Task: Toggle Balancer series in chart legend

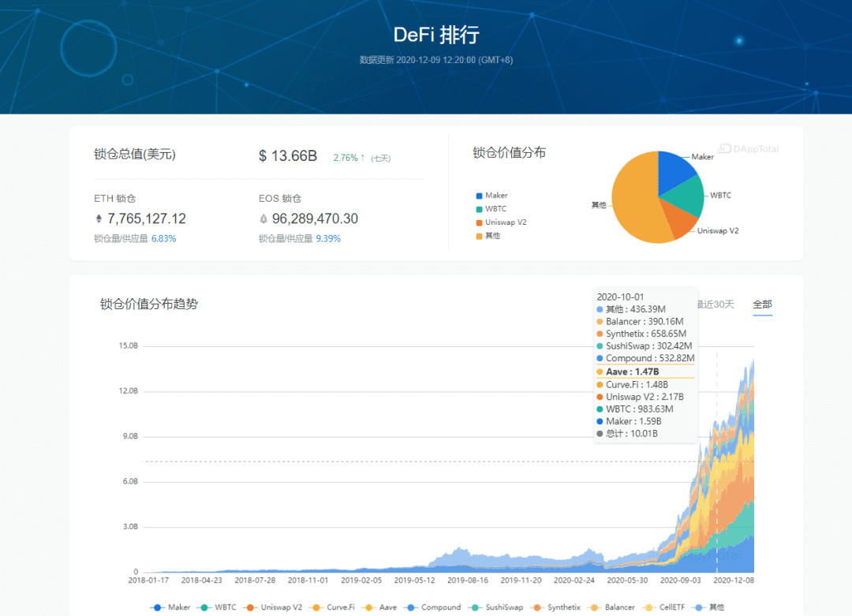Action: coord(611,607)
